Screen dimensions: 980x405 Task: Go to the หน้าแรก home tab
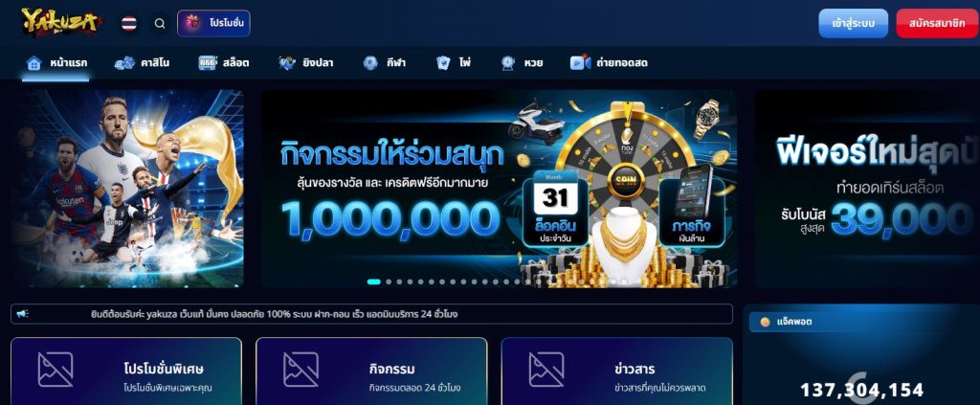(56, 62)
